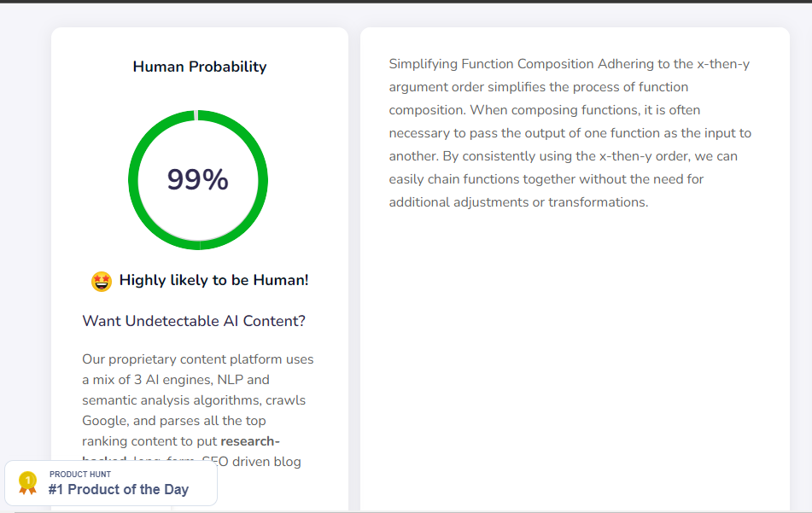Viewport: 812px width, 513px height.
Task: Click the 99% score in the ring
Action: (x=197, y=180)
